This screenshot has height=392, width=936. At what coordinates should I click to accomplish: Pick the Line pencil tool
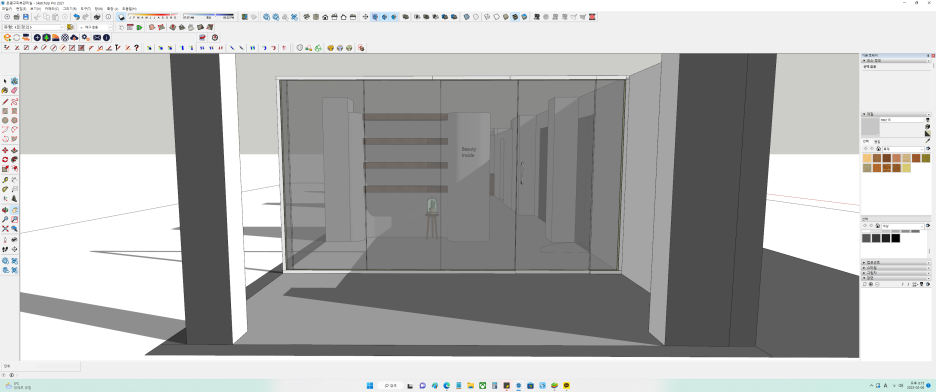point(5,101)
